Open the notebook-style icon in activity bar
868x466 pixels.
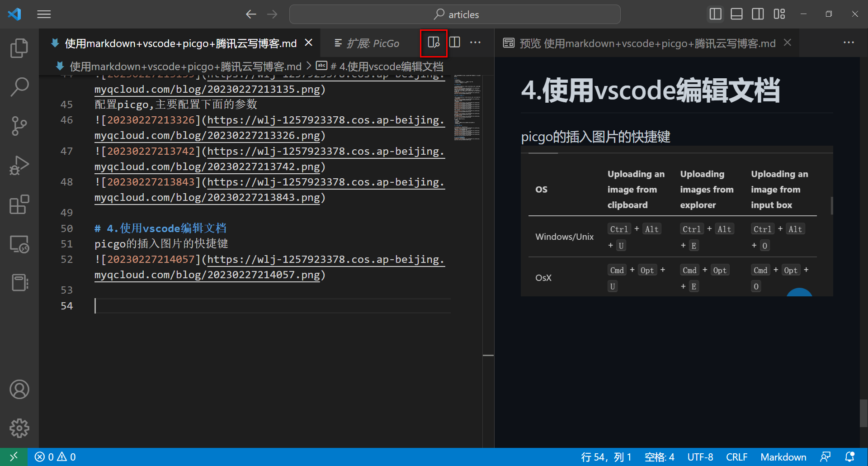(x=19, y=283)
